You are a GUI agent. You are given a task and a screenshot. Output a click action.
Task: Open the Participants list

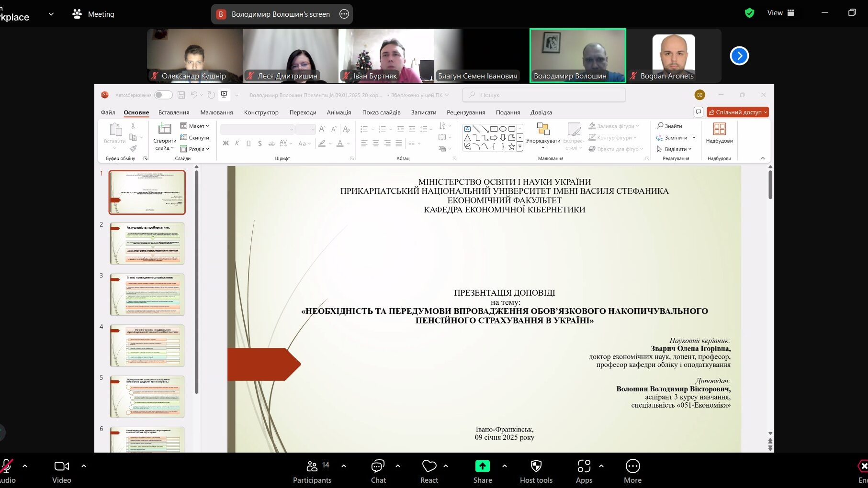(312, 466)
